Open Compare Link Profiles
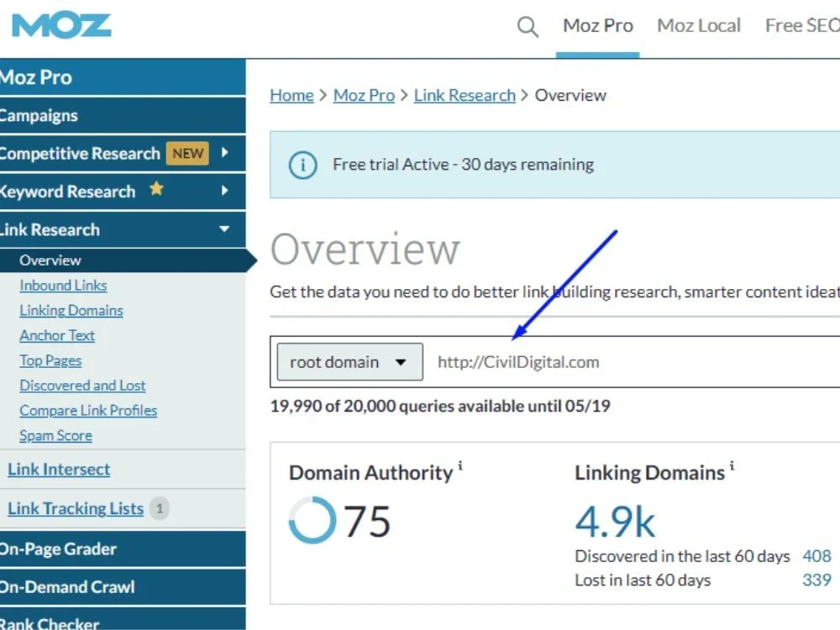 point(88,411)
